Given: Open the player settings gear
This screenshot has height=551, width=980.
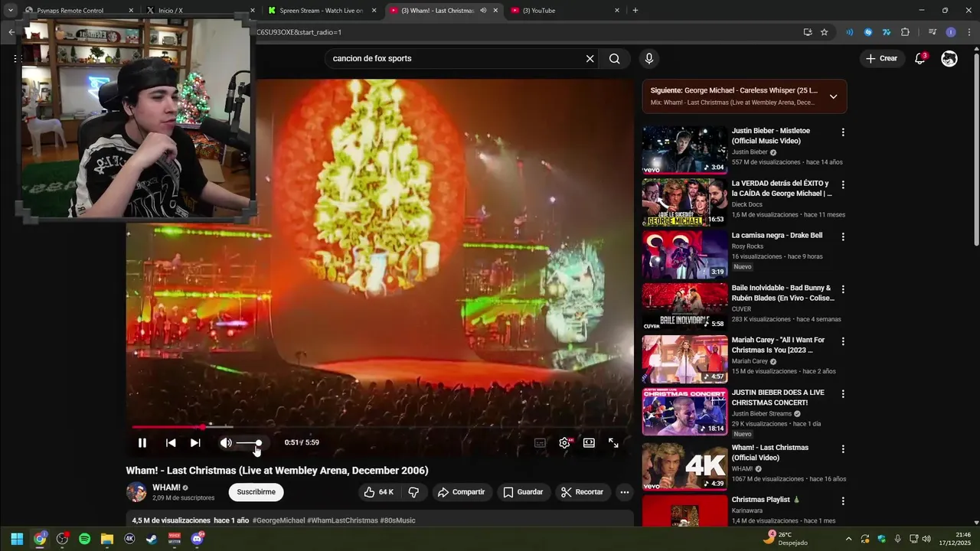Looking at the screenshot, I should [x=564, y=443].
